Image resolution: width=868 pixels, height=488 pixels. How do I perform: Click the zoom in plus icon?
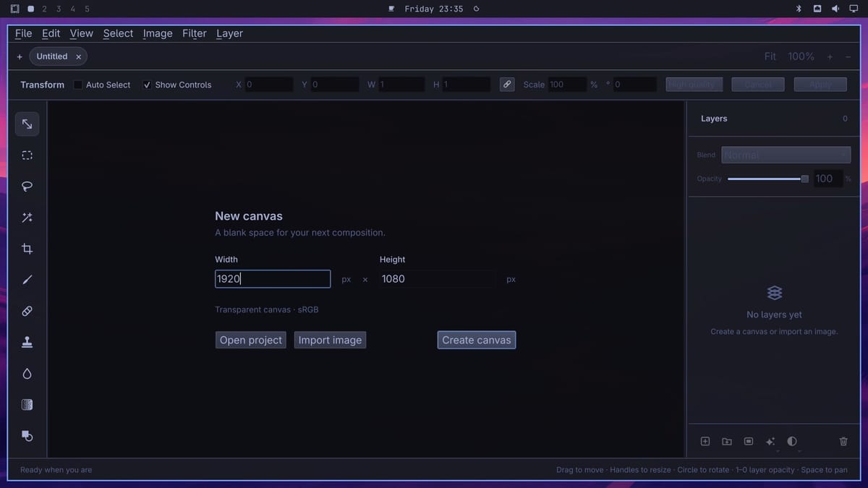pyautogui.click(x=830, y=56)
